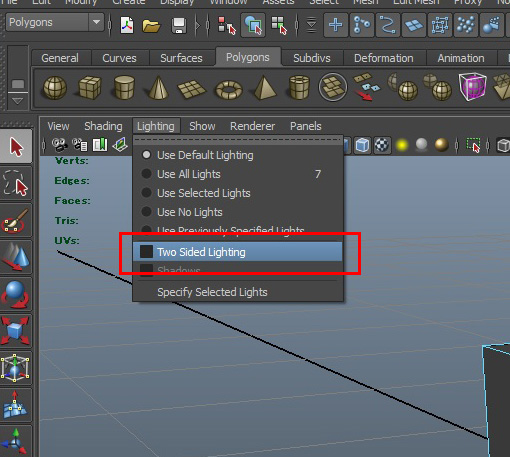Screen dimensions: 510x457
Task: Select Use Default Lighting option
Action: [x=238, y=155]
